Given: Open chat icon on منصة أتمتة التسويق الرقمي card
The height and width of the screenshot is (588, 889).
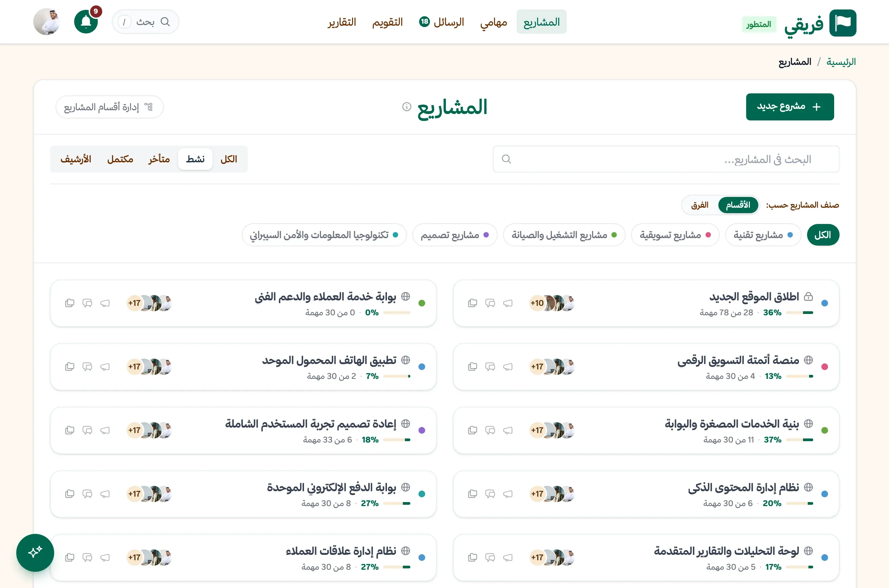Looking at the screenshot, I should (x=490, y=367).
